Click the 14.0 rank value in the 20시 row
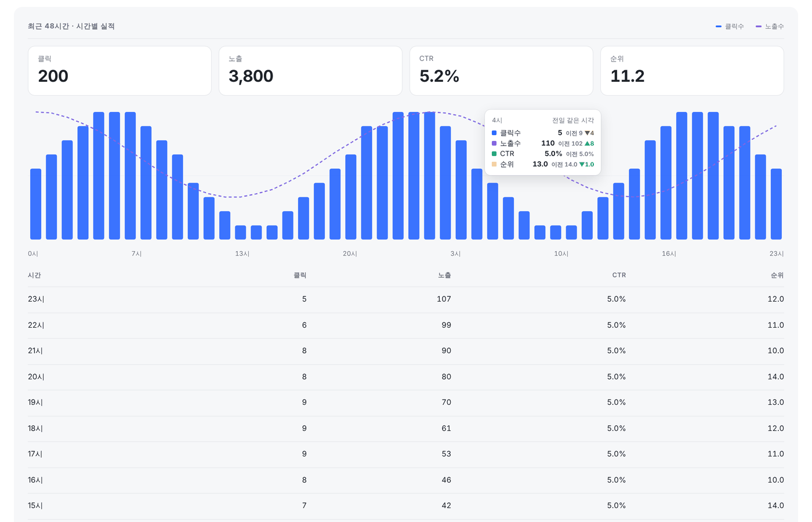 pyautogui.click(x=775, y=377)
